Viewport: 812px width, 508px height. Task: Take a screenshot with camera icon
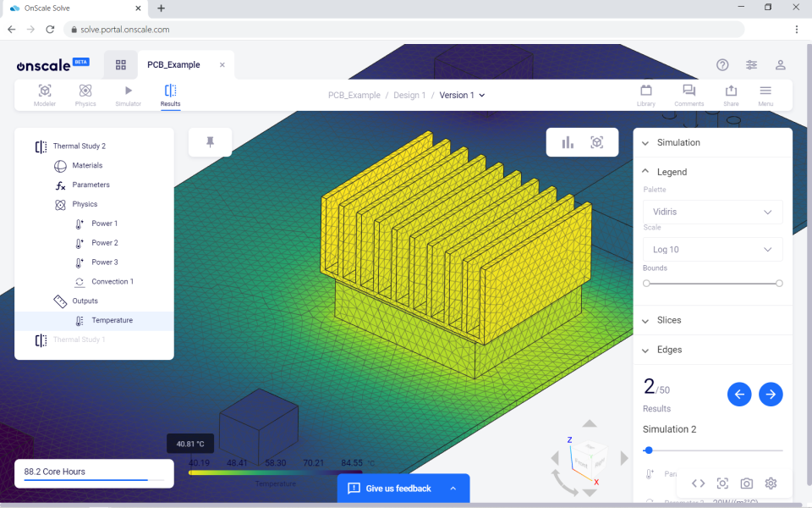pyautogui.click(x=746, y=483)
